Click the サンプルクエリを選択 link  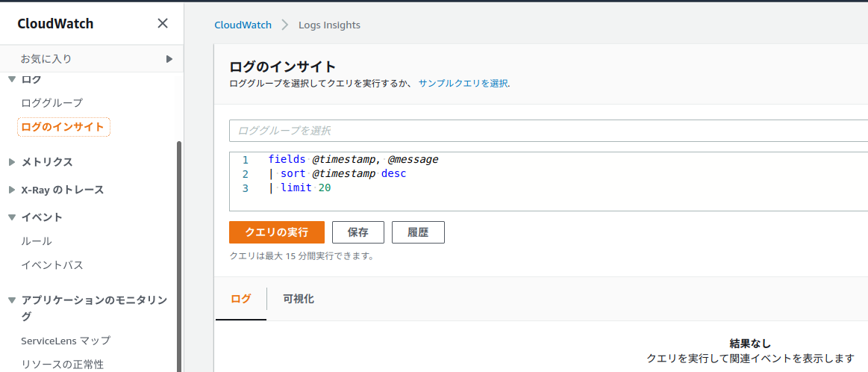click(x=464, y=84)
